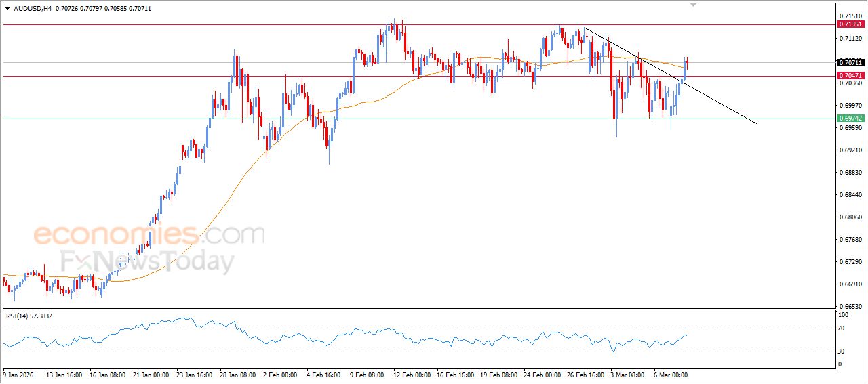Click the RSI(14) 57.3832 indicator label
The height and width of the screenshot is (384, 868).
[x=28, y=316]
